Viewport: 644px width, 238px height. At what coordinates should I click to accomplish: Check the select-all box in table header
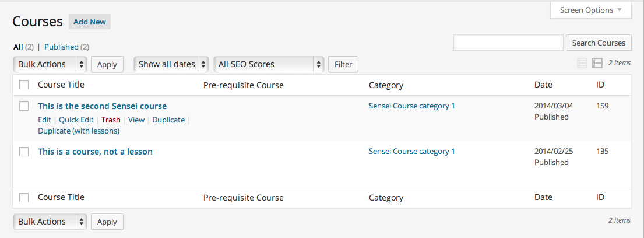coord(24,85)
